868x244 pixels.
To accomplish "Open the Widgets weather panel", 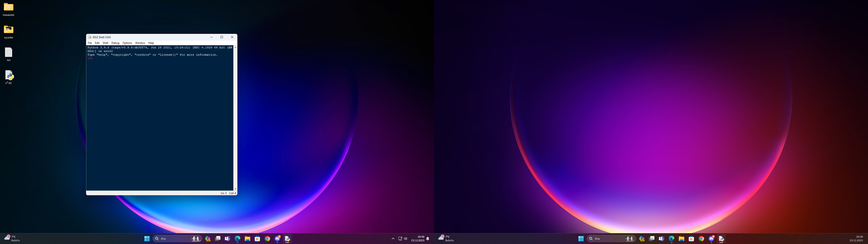I will [x=10, y=238].
